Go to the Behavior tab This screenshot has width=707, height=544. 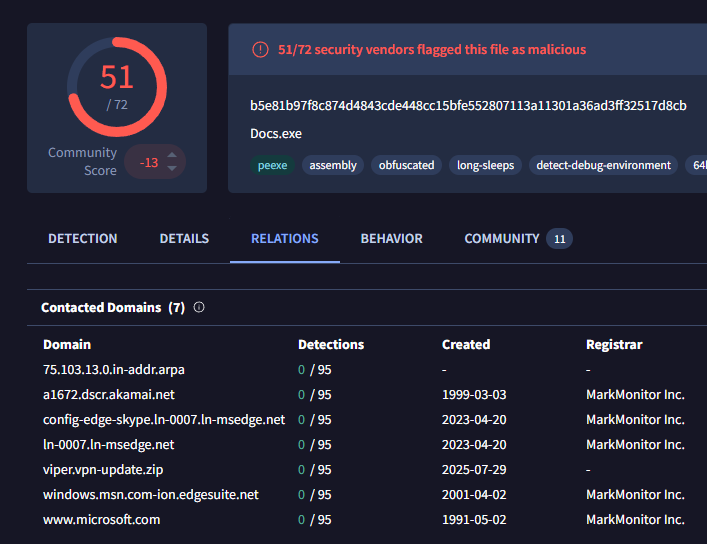point(391,239)
